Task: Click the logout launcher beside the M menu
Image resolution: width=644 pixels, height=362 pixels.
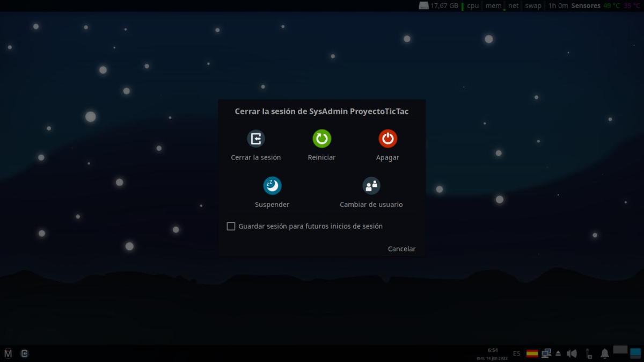Action: pos(24,353)
